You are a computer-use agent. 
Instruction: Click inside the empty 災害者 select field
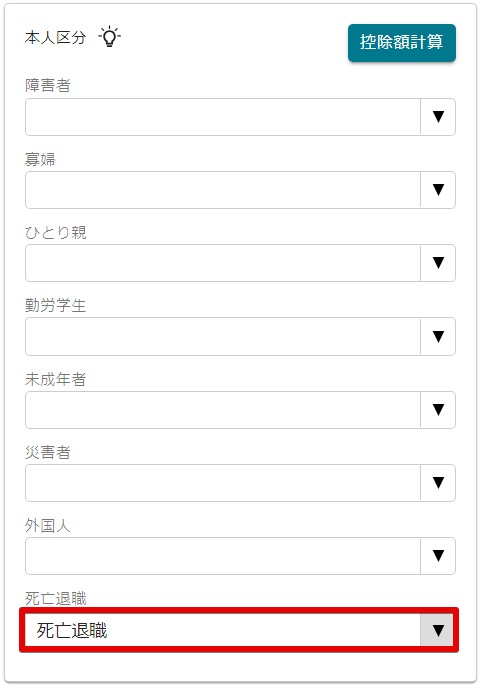[x=223, y=483]
